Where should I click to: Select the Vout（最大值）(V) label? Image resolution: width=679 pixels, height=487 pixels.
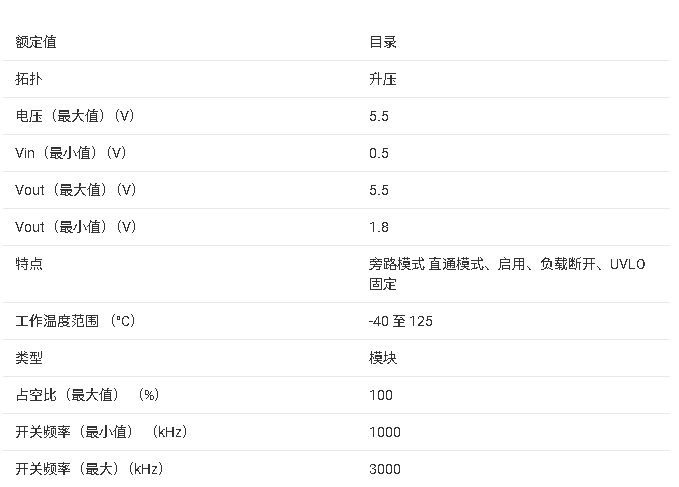click(x=76, y=190)
